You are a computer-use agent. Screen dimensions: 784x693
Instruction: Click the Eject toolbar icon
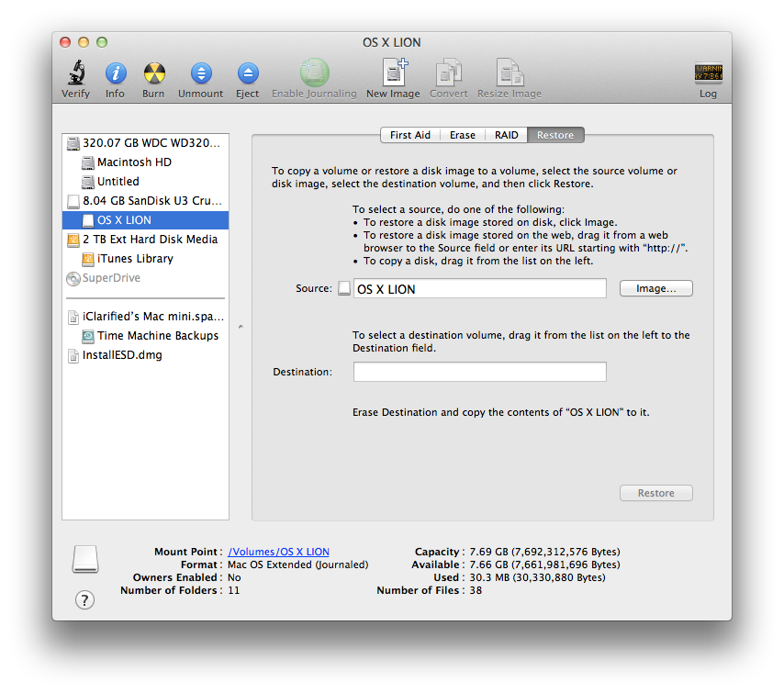click(247, 73)
